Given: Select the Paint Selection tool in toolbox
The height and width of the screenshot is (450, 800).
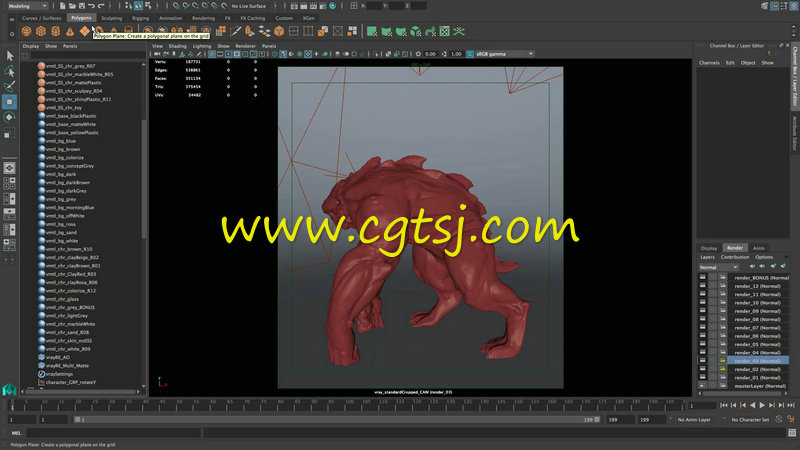Looking at the screenshot, I should [x=9, y=86].
